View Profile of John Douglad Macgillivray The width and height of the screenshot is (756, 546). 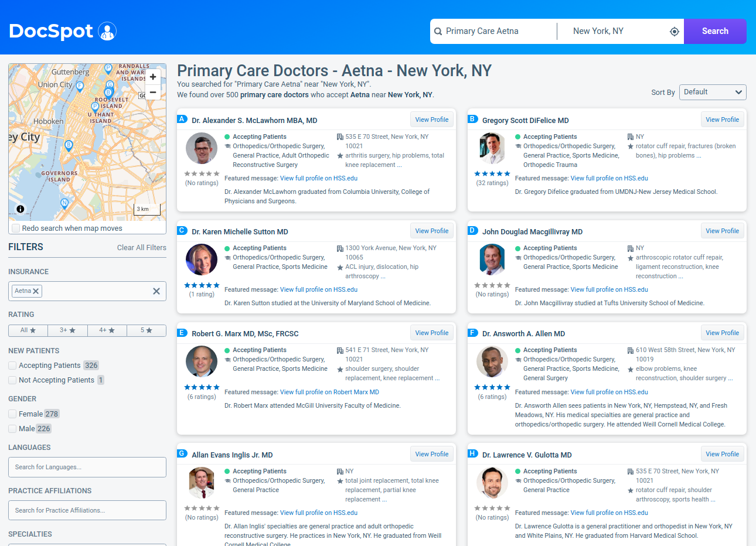click(x=723, y=231)
